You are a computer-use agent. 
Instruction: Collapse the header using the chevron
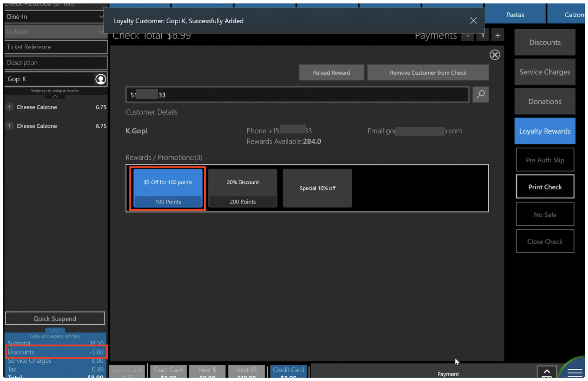(x=55, y=96)
